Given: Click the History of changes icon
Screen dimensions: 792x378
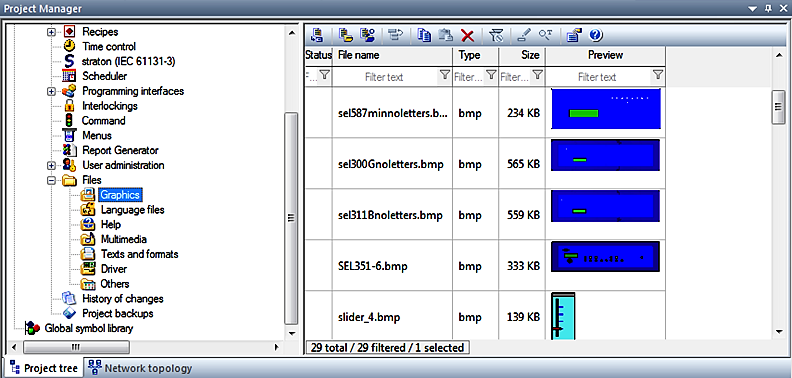Looking at the screenshot, I should point(69,299).
